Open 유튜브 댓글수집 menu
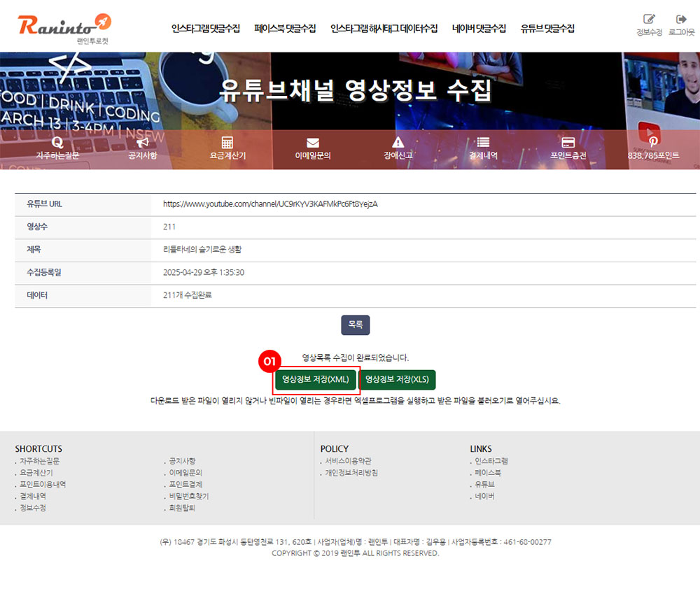The width and height of the screenshot is (700, 589). (547, 29)
